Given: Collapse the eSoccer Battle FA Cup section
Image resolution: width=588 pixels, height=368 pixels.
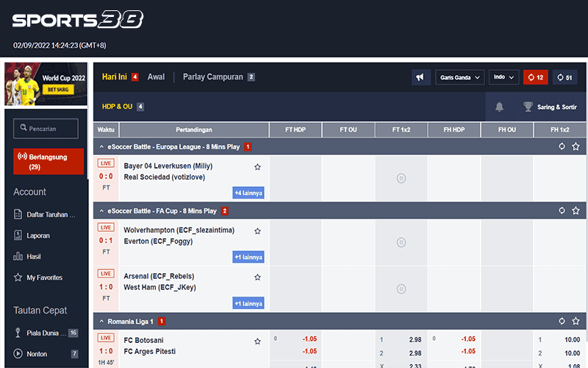Looking at the screenshot, I should tap(101, 211).
